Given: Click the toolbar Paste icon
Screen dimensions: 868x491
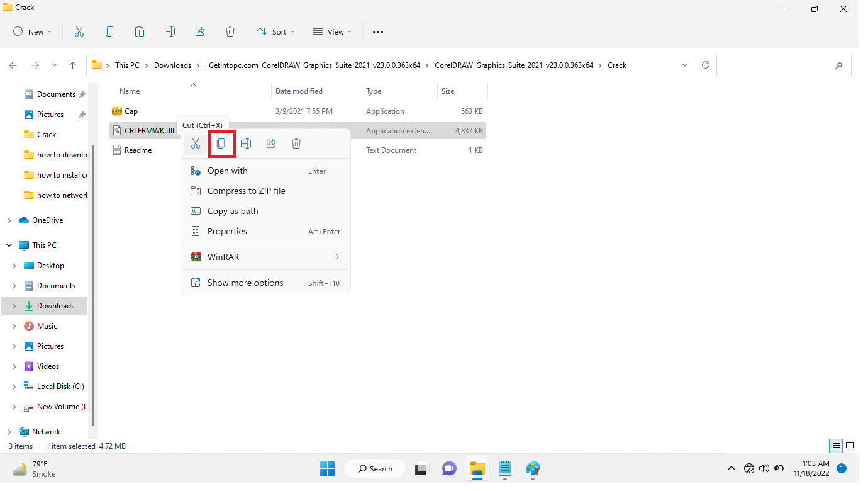Looking at the screenshot, I should [140, 31].
